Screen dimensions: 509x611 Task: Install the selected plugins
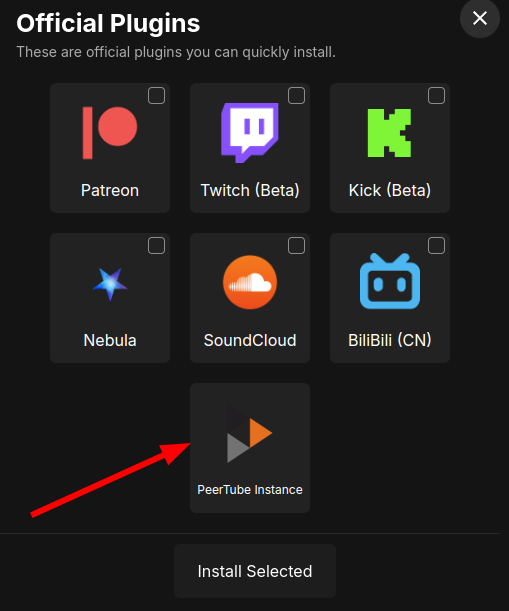click(255, 571)
